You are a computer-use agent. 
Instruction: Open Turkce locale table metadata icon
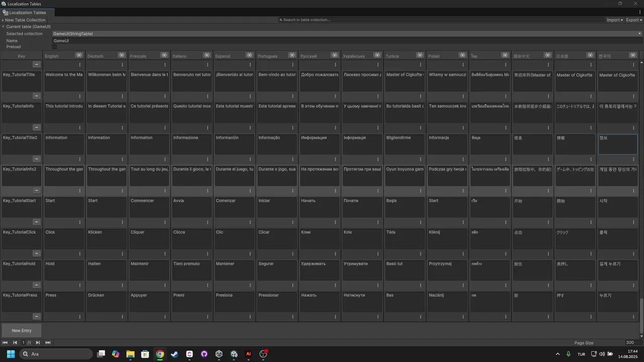tap(420, 55)
